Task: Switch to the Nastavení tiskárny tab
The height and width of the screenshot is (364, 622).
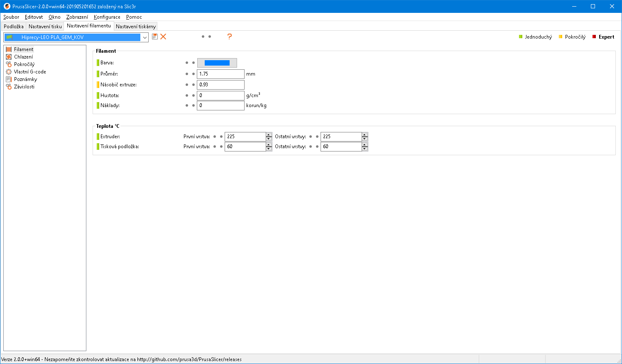Action: click(136, 26)
